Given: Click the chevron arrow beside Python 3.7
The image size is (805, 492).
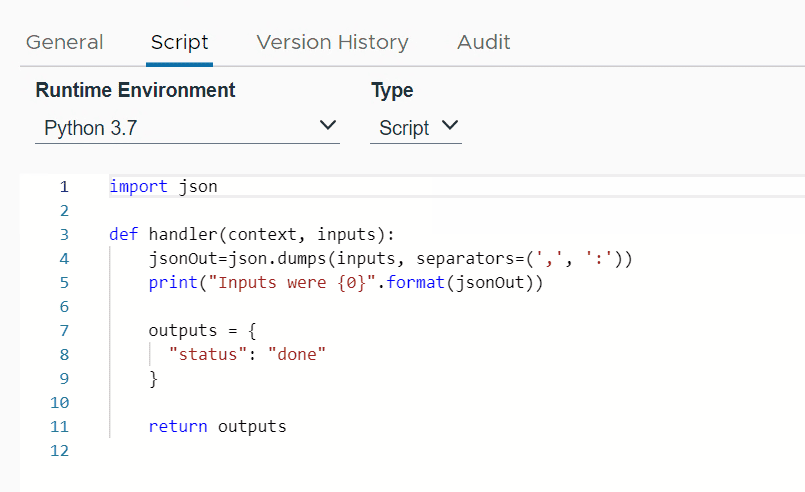Looking at the screenshot, I should pyautogui.click(x=327, y=126).
